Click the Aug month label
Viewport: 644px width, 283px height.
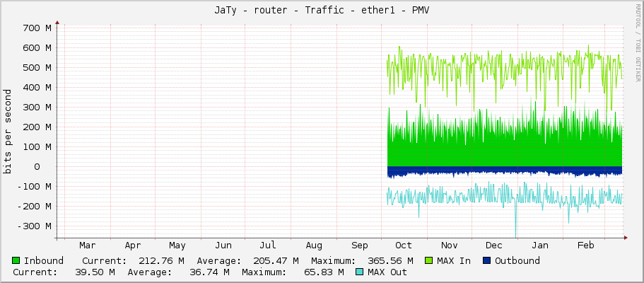click(314, 246)
